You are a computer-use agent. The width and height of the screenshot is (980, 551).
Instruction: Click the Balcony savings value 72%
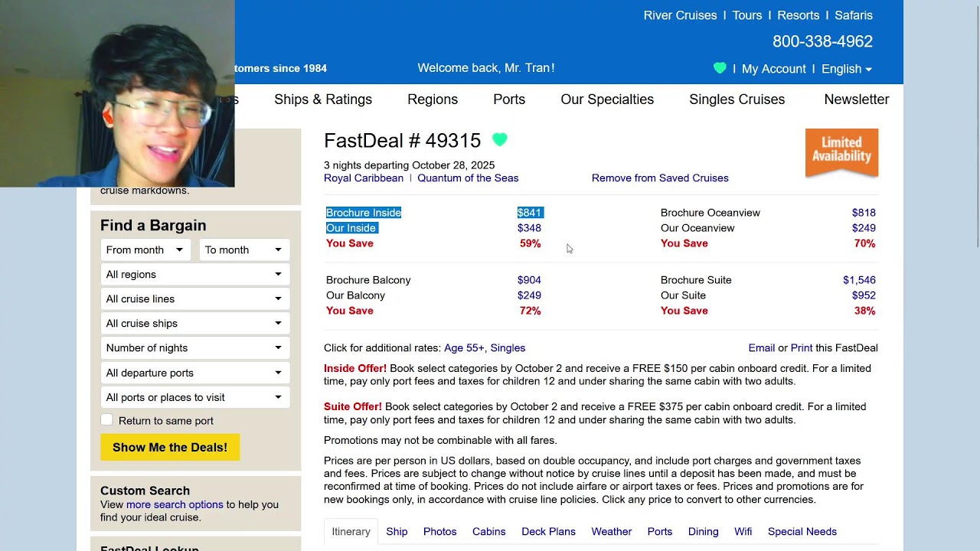tap(530, 311)
